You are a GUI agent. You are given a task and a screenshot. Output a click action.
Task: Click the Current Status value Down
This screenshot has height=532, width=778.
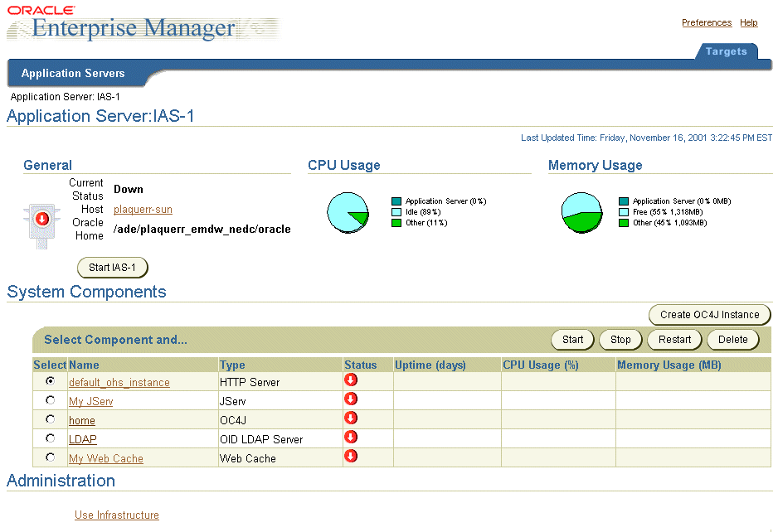click(129, 190)
